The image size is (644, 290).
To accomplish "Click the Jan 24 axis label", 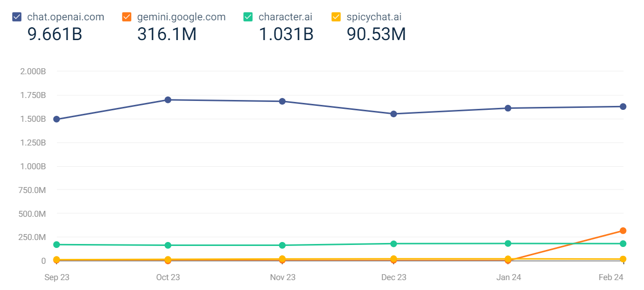I will pyautogui.click(x=508, y=277).
